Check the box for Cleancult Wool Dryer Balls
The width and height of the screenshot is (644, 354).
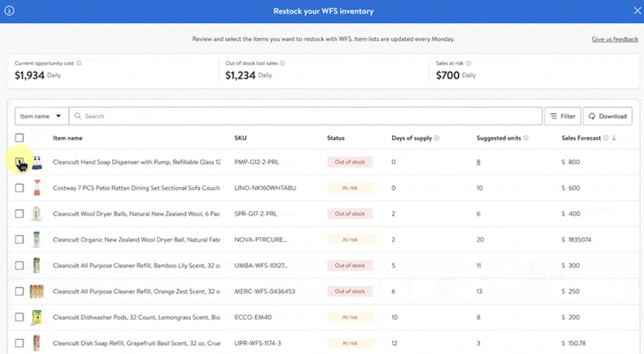[20, 214]
